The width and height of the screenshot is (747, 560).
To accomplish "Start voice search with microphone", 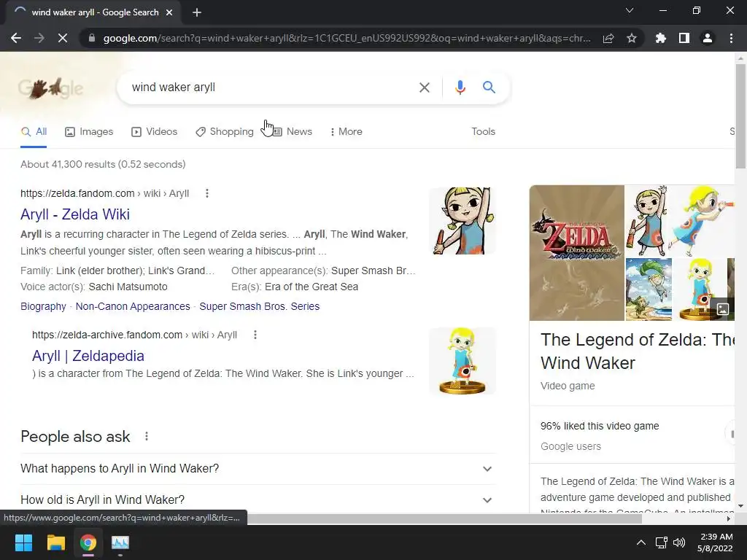I will 460,87.
